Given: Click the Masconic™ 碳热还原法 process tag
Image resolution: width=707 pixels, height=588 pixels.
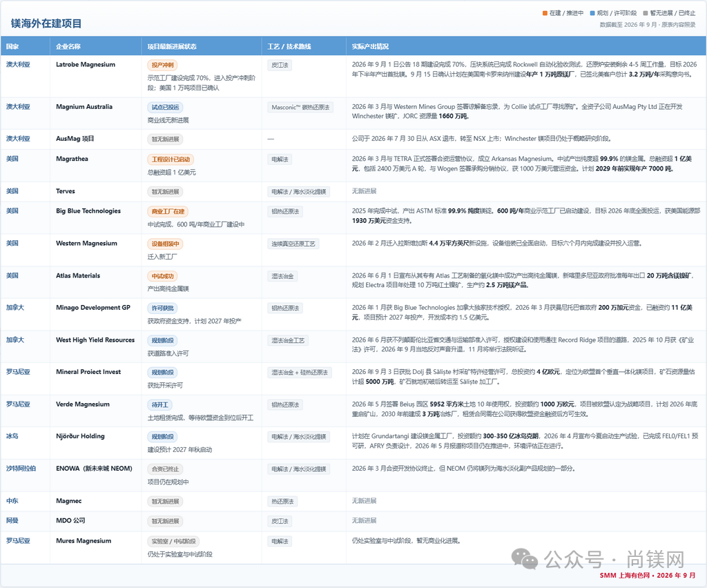Looking at the screenshot, I should (300, 107).
